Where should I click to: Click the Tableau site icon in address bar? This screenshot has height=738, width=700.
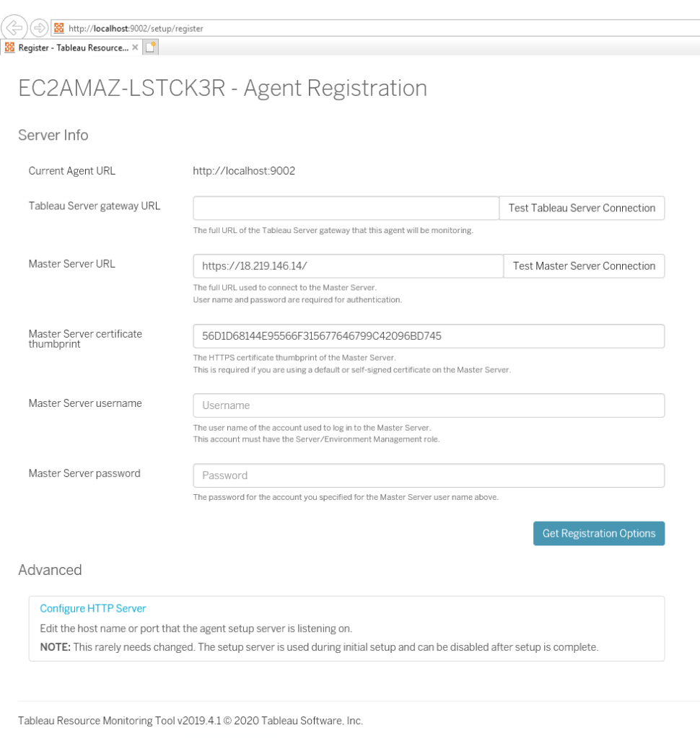coord(59,28)
